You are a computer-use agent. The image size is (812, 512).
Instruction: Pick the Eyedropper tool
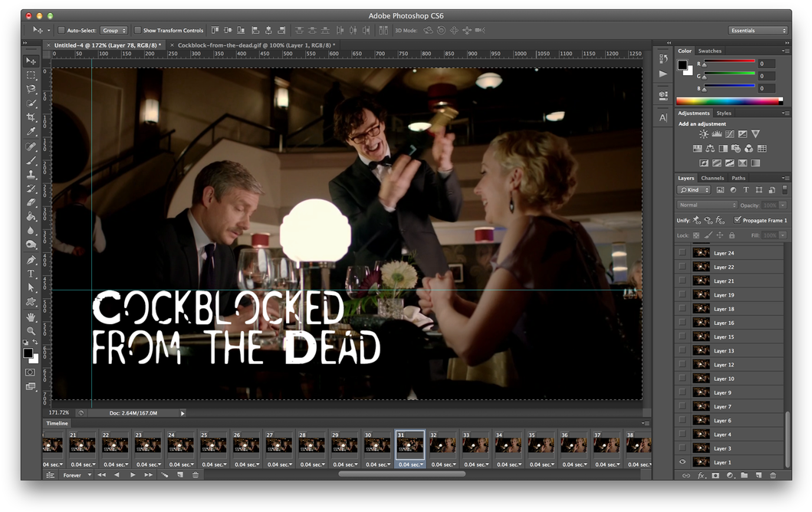(31, 132)
